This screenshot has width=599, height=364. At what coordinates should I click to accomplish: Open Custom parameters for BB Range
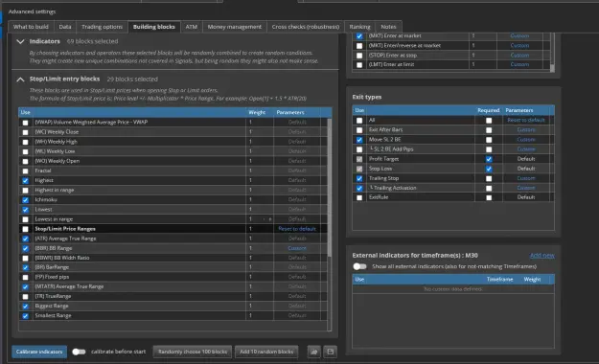coord(297,248)
